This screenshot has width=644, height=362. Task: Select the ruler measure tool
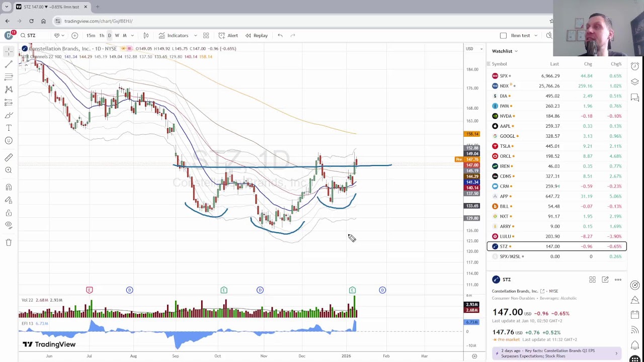click(9, 158)
